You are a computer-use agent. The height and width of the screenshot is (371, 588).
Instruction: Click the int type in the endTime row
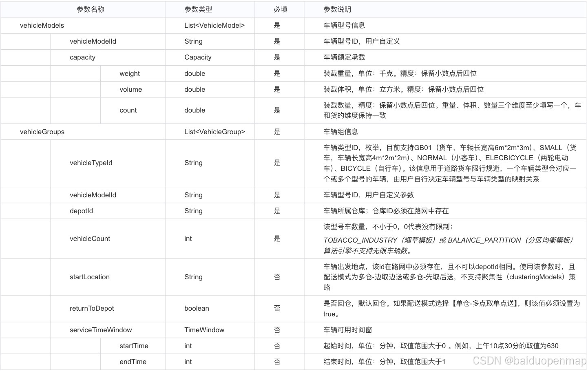(188, 362)
